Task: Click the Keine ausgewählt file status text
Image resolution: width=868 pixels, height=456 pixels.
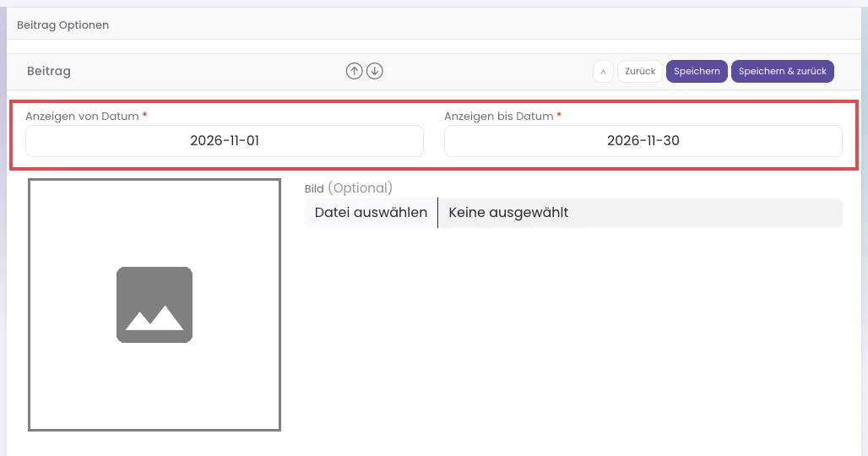Action: click(508, 213)
